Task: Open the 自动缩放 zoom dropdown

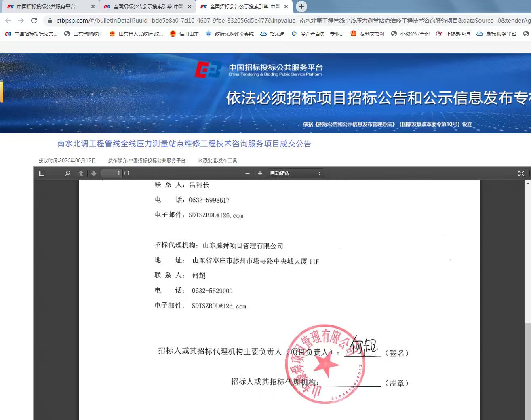Action: click(295, 173)
